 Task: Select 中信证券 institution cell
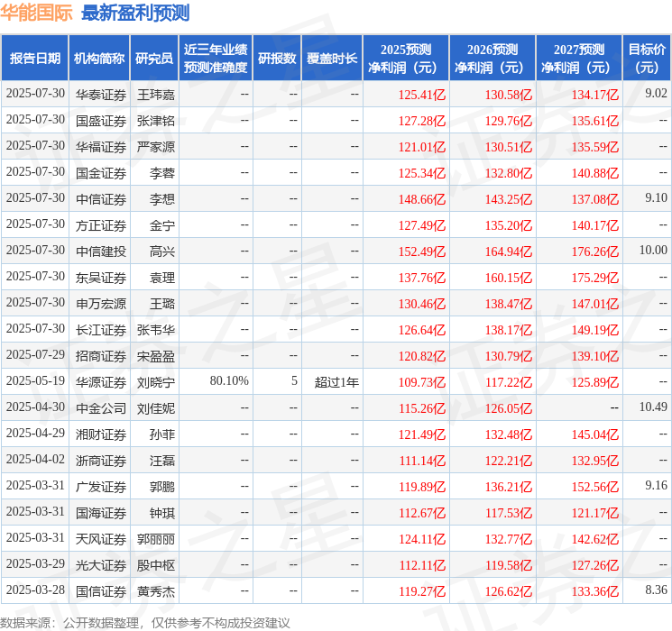pos(101,199)
